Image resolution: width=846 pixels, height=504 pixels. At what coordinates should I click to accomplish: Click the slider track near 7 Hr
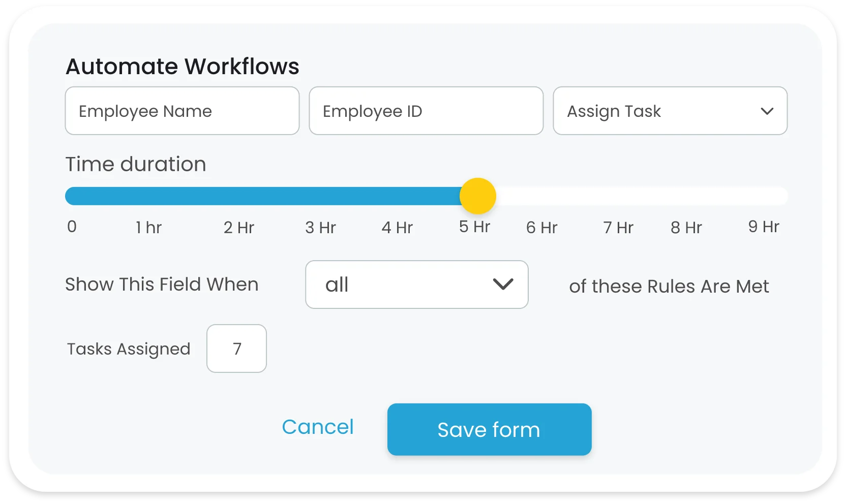618,196
